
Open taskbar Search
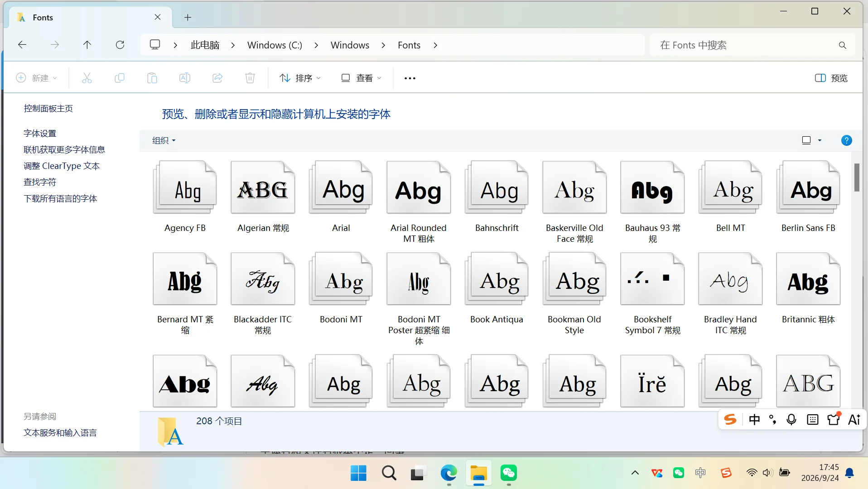pos(389,473)
